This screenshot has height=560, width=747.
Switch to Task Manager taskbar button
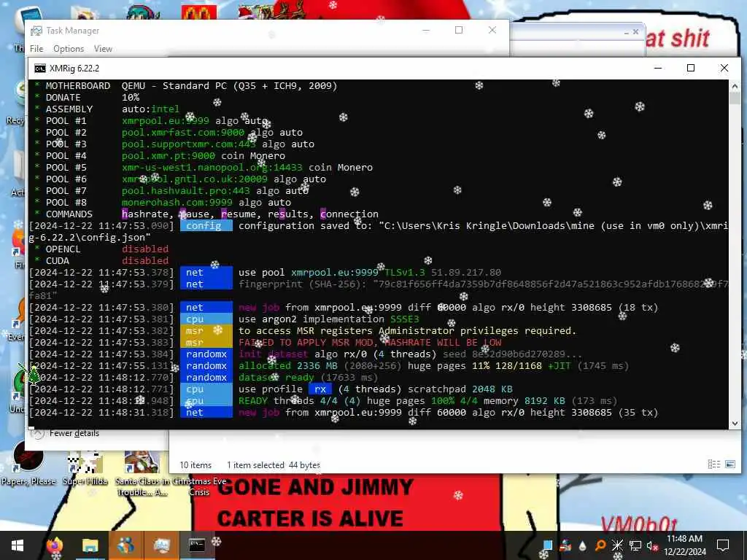click(161, 545)
